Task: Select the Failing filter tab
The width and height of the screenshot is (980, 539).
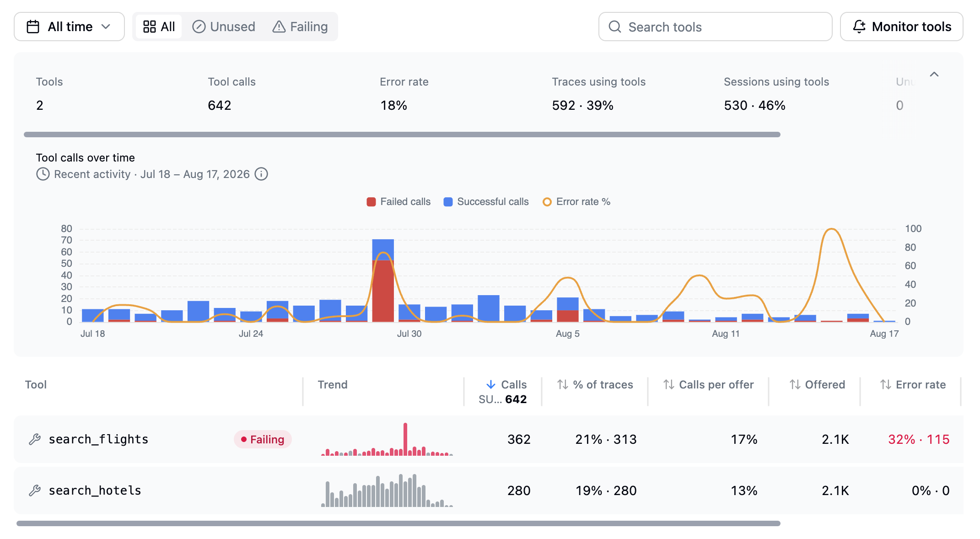Action: 300,27
